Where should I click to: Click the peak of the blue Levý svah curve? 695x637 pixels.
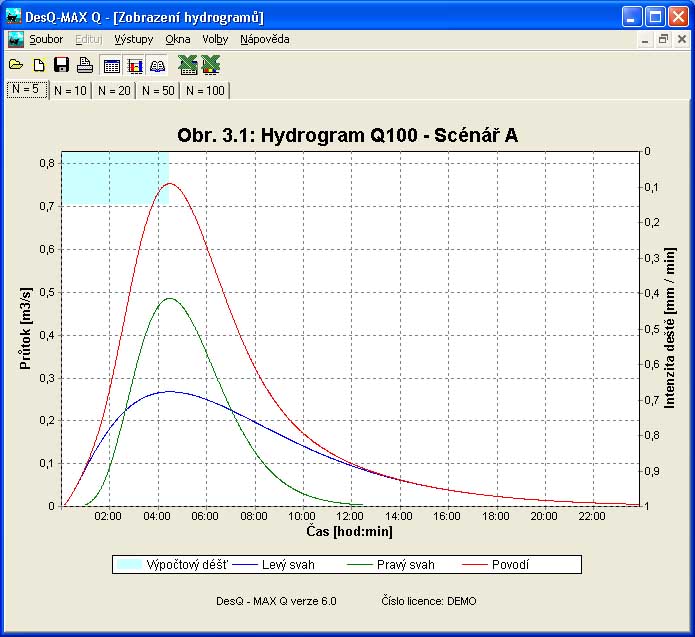[170, 391]
